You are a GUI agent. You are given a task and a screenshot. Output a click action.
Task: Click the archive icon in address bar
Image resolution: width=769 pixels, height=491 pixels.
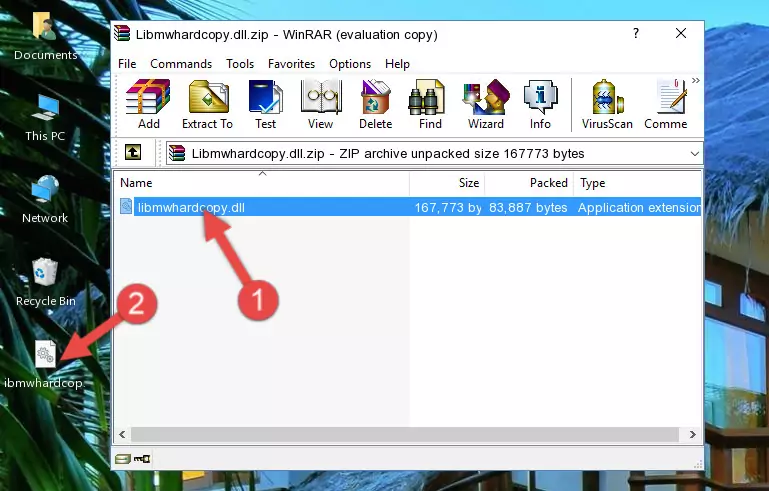pyautogui.click(x=177, y=154)
